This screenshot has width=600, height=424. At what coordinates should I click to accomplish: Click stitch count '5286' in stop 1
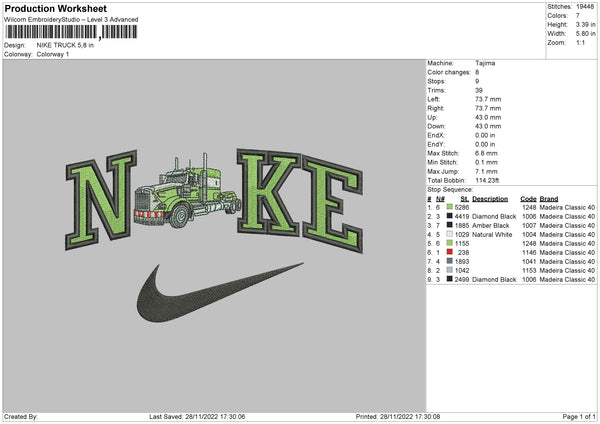(x=462, y=207)
